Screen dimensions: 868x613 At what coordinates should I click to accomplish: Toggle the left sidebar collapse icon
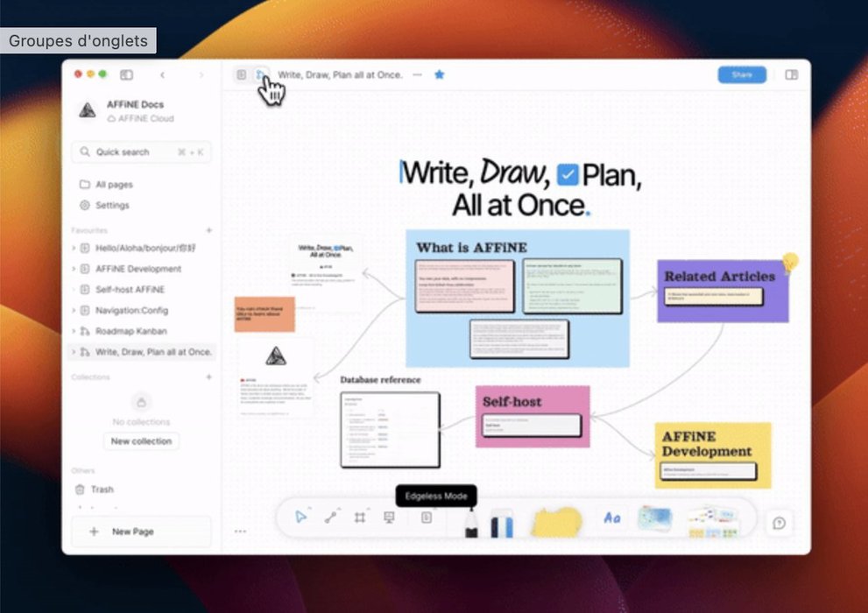click(126, 75)
